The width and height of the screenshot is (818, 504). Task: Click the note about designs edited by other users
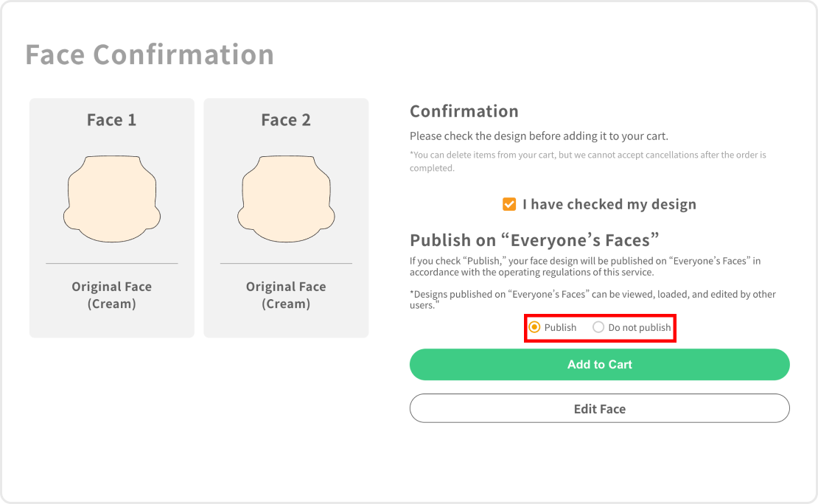tap(592, 299)
